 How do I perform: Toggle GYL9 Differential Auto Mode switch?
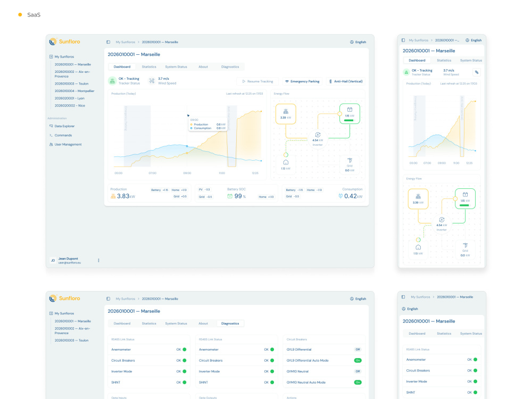point(358,360)
